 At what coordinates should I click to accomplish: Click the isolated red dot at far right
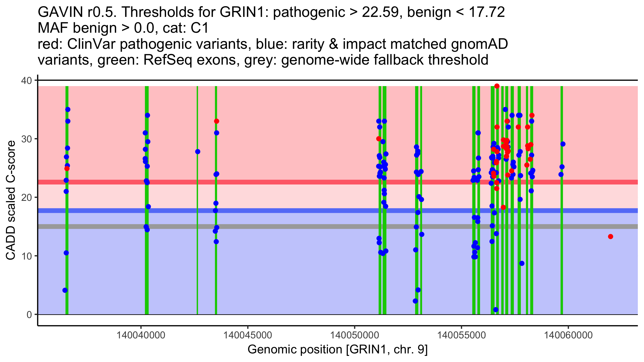[x=610, y=237]
